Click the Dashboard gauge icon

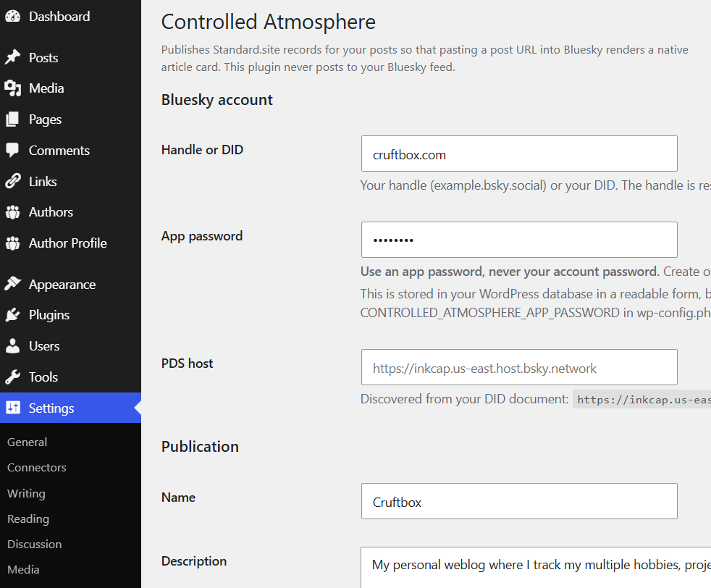(x=13, y=17)
